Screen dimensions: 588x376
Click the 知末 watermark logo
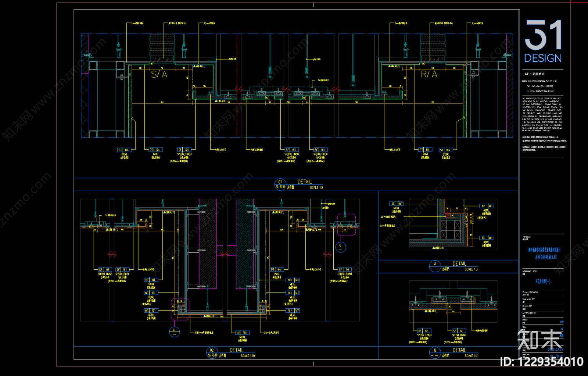pos(540,340)
